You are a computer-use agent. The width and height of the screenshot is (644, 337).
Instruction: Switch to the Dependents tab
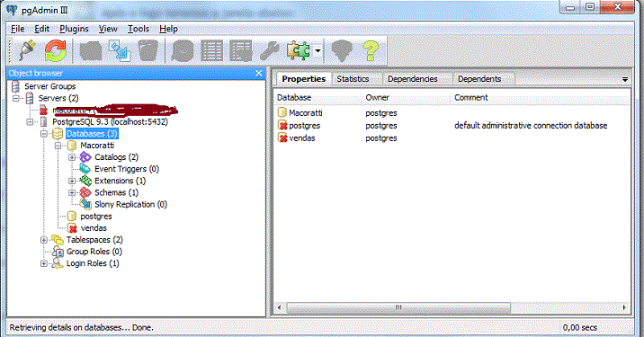[479, 79]
